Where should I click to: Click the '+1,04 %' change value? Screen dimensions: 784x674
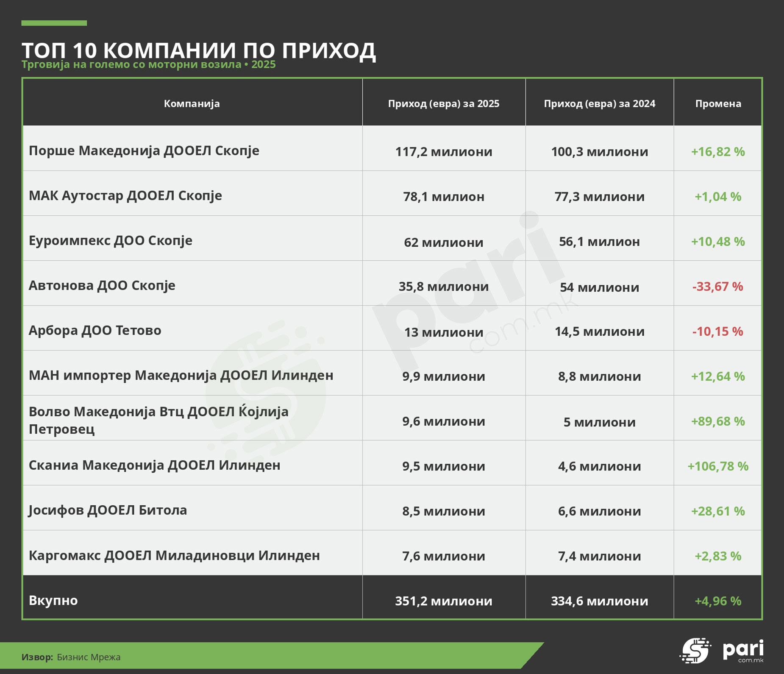click(718, 197)
